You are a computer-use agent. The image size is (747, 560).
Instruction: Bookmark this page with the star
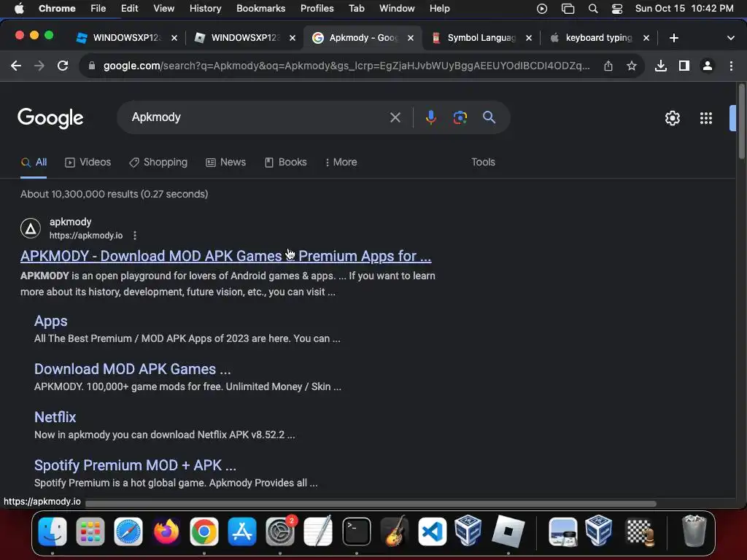632,66
